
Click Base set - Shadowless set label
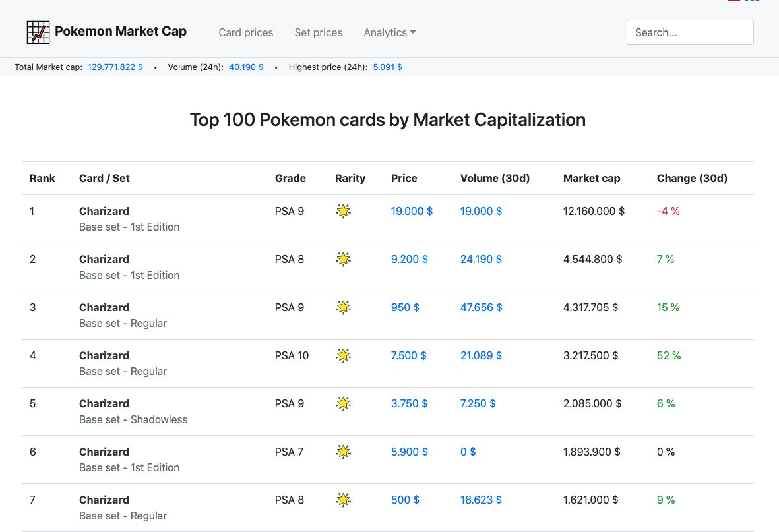tap(133, 419)
